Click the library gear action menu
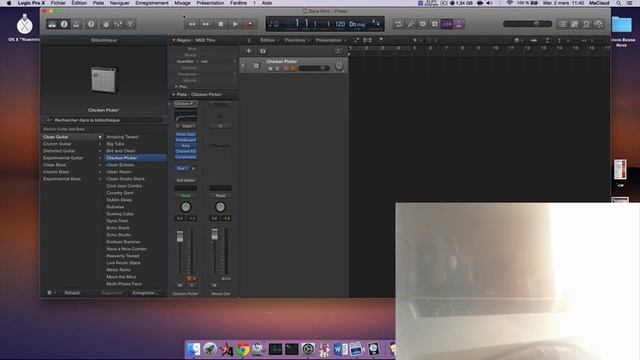Screen dimensions: 640x360 click(x=51, y=293)
